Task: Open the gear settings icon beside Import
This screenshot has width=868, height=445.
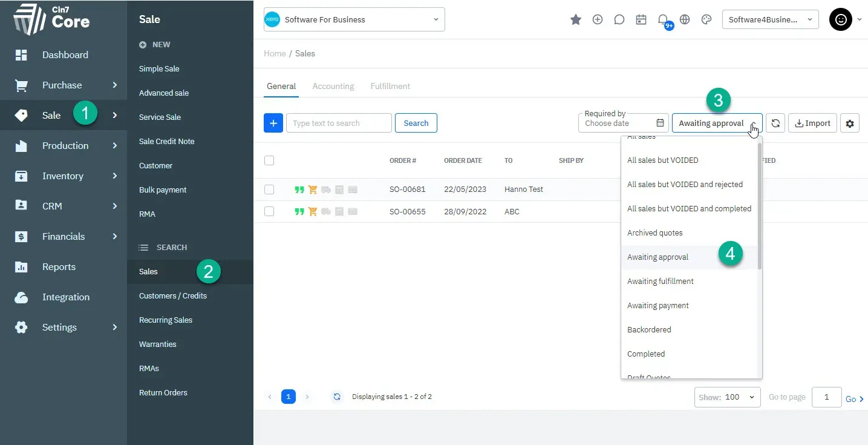Action: pyautogui.click(x=850, y=123)
